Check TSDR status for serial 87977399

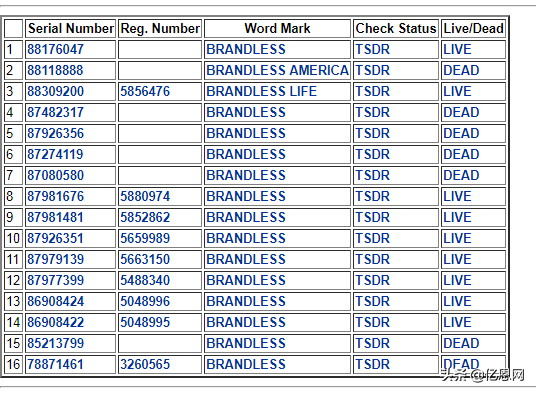[373, 281]
